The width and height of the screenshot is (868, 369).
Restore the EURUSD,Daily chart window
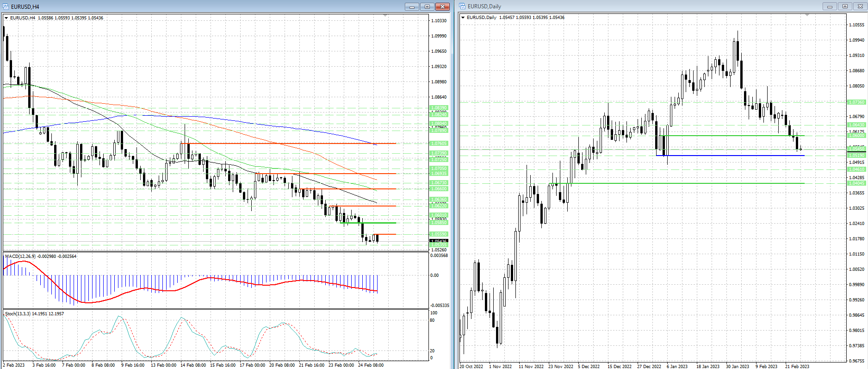click(x=845, y=6)
